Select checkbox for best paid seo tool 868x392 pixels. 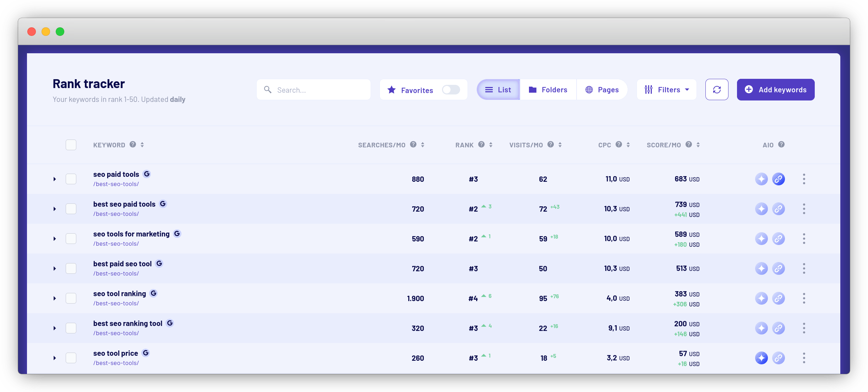point(71,268)
